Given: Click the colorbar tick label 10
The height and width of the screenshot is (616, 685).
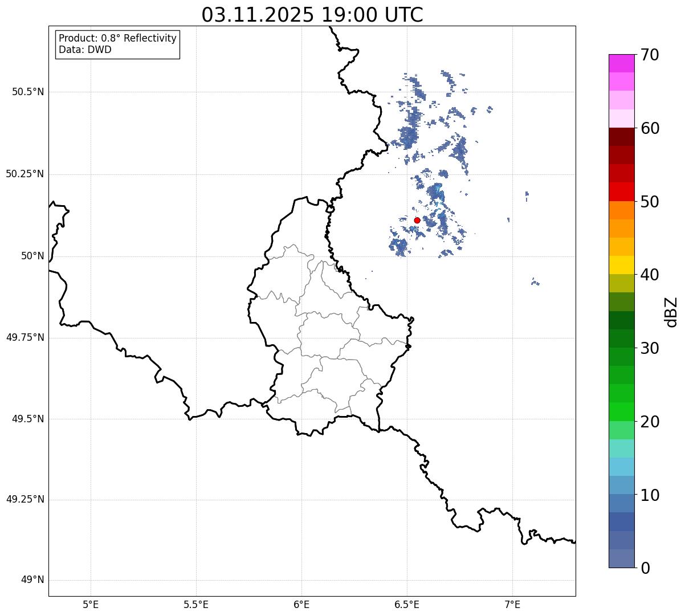Looking at the screenshot, I should point(650,495).
